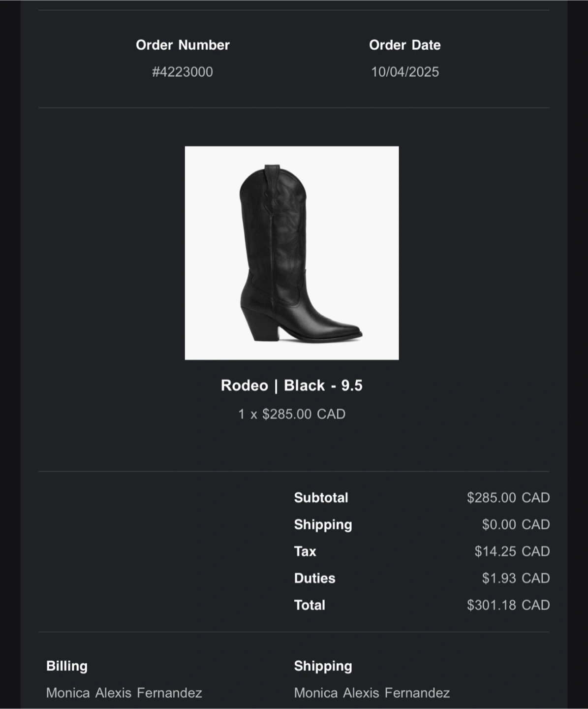Viewport: 588px width, 709px height.
Task: Click the Duties label
Action: click(314, 578)
